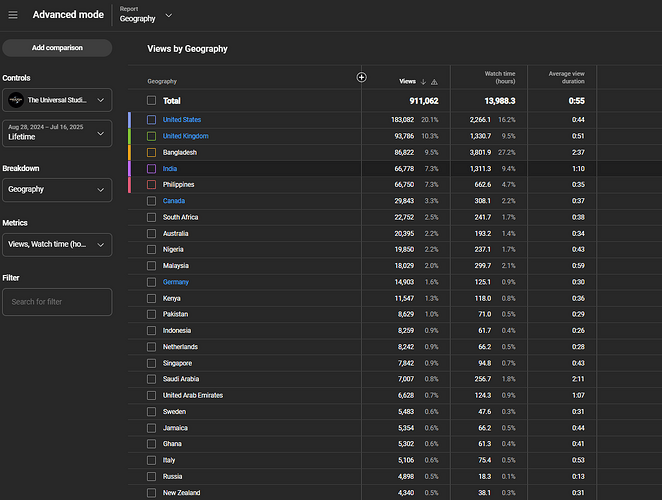The width and height of the screenshot is (662, 500).
Task: Sort by the Views down arrow
Action: tap(423, 82)
